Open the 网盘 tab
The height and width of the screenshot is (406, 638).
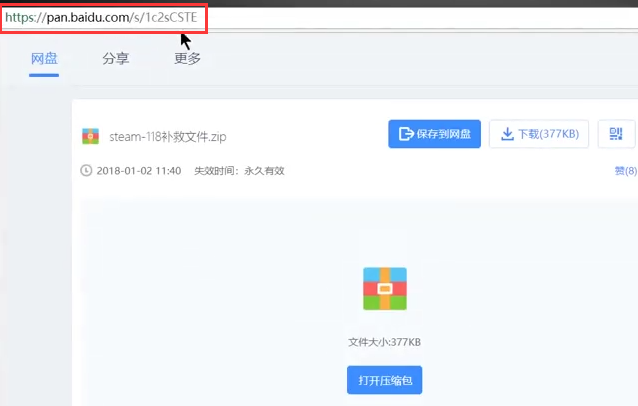click(x=44, y=59)
